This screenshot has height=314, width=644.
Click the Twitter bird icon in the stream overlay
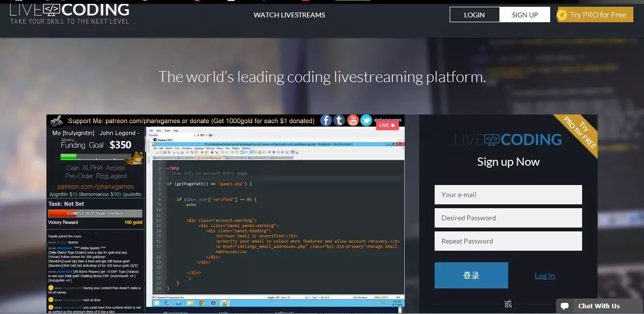point(366,120)
